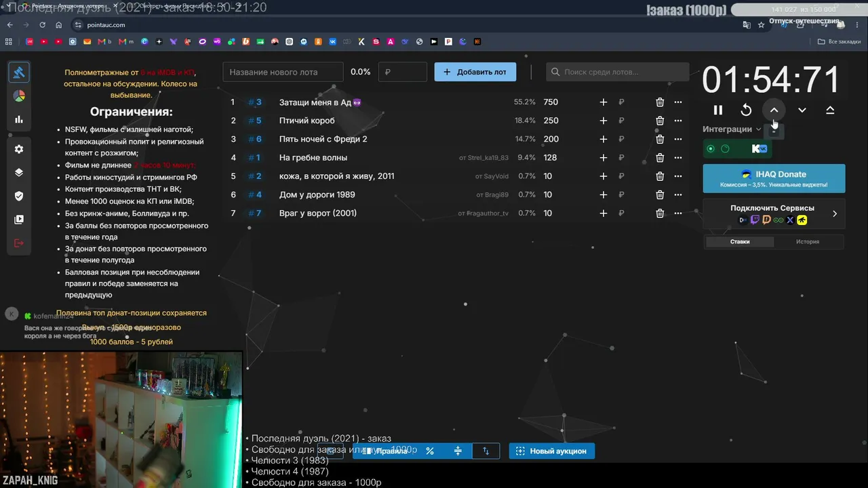Delete the На гребне волны lot
Screen dimensions: 868x488
pyautogui.click(x=660, y=158)
